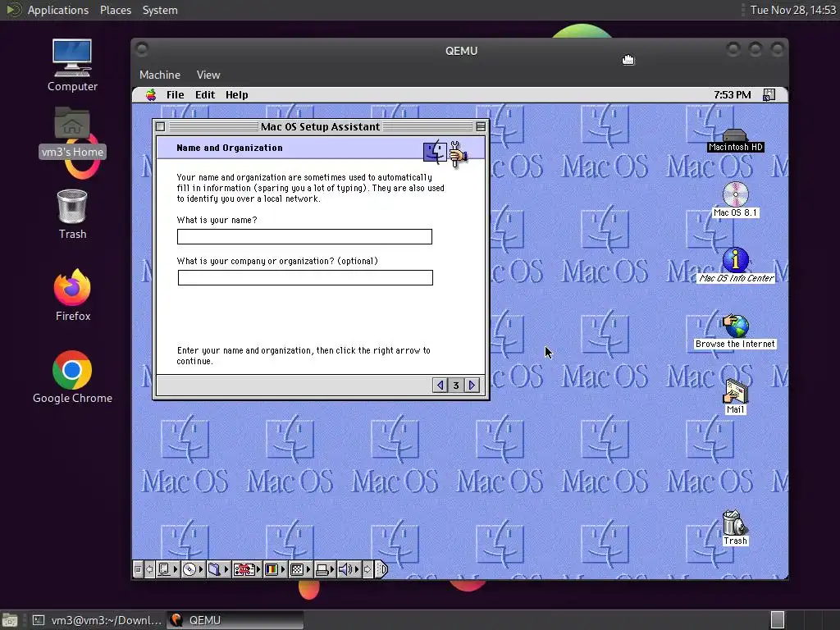Open the sound volume Control Strip module
Viewport: 840px width, 630px height.
tap(349, 569)
